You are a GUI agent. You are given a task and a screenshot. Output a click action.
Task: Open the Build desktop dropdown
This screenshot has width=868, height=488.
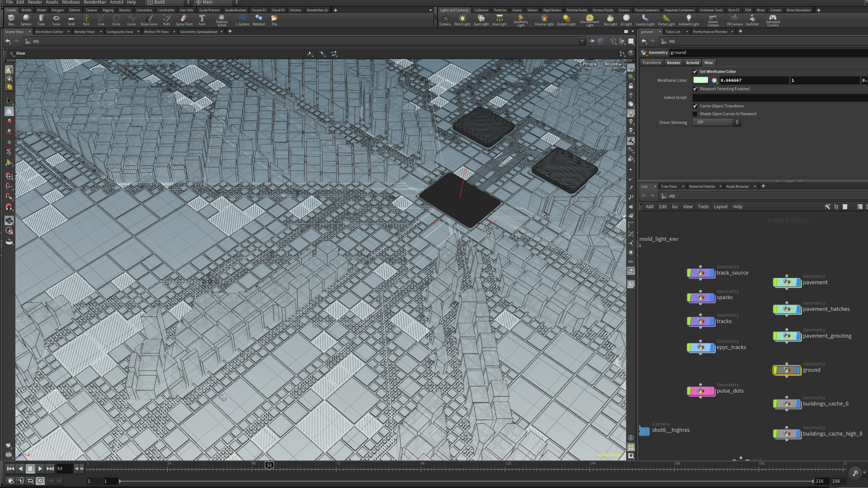[x=168, y=2]
